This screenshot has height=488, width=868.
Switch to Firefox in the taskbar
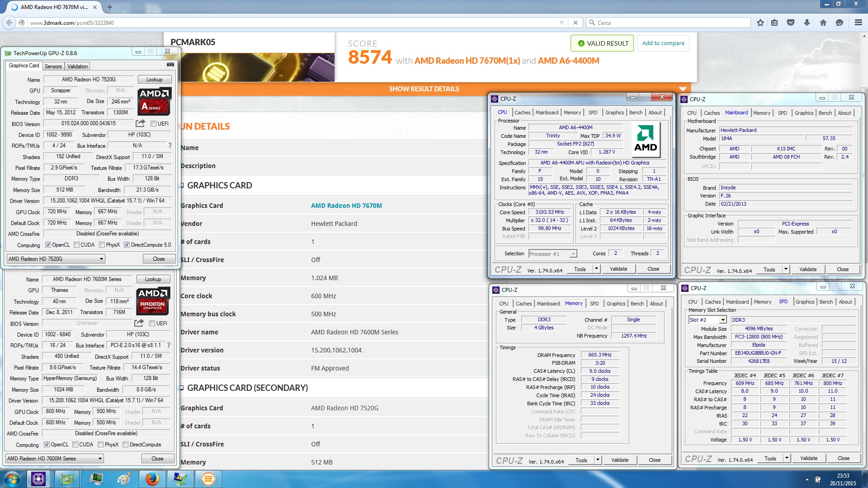point(152,479)
